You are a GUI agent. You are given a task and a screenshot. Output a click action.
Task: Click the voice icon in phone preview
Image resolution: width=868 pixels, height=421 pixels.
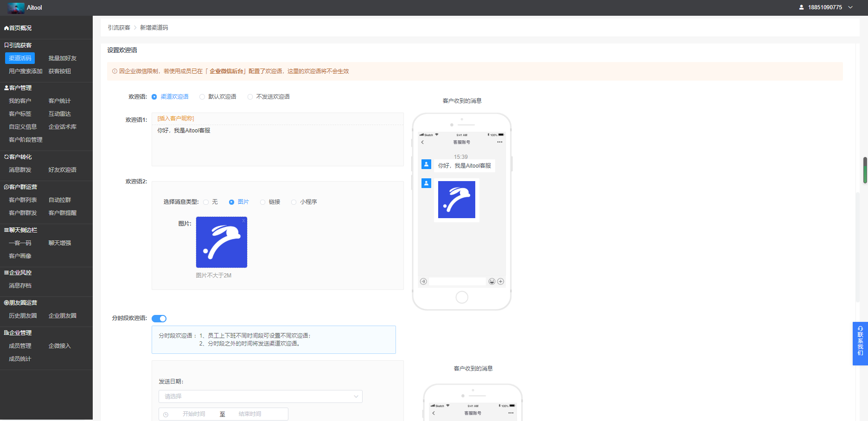(x=423, y=282)
